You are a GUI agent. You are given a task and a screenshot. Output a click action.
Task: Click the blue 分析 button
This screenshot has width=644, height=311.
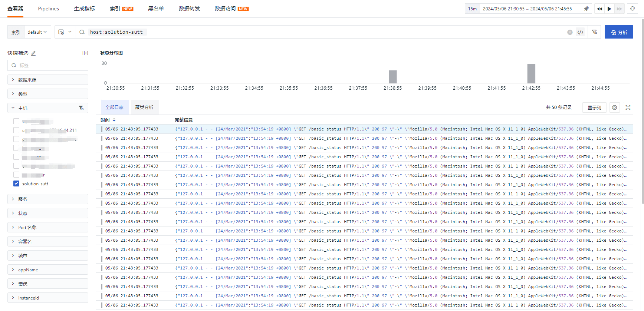pos(618,32)
